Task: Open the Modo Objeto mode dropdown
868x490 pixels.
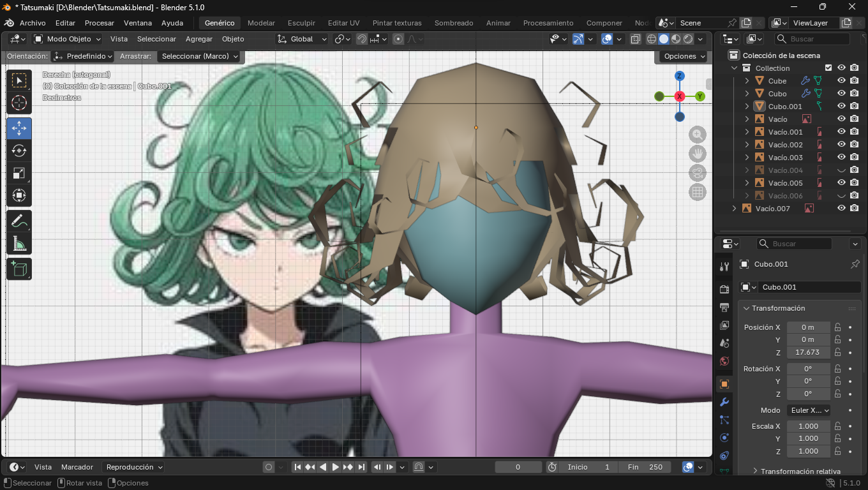Action: 68,39
